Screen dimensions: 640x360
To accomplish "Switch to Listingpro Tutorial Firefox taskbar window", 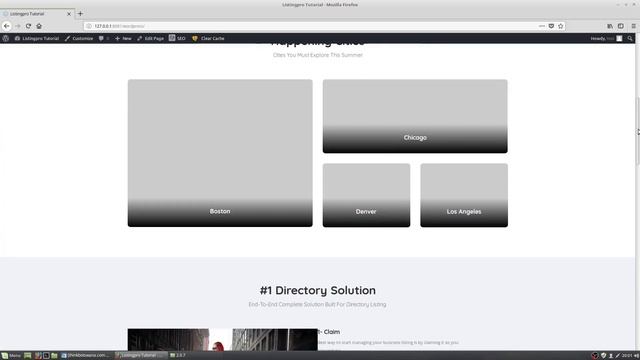I will (140, 356).
